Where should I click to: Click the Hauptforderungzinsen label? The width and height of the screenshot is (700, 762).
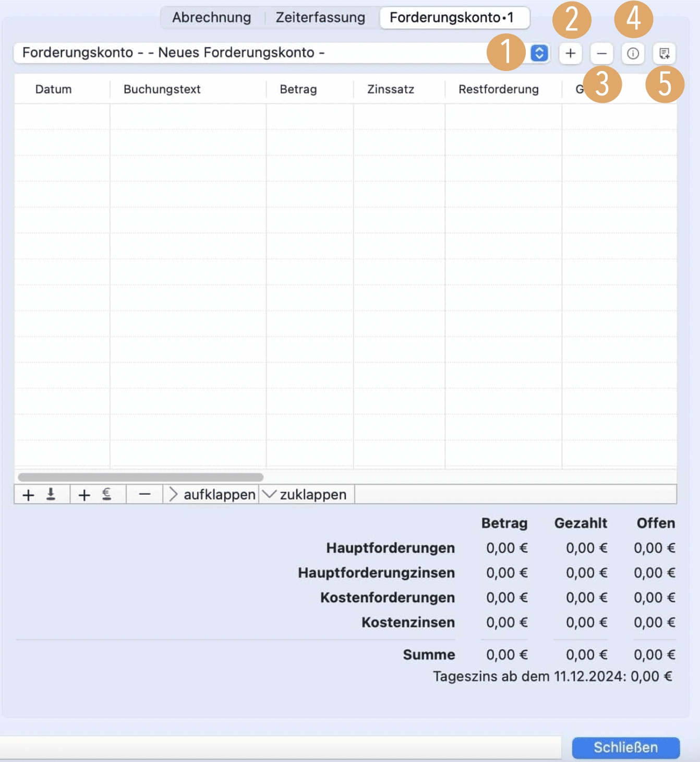pos(377,573)
